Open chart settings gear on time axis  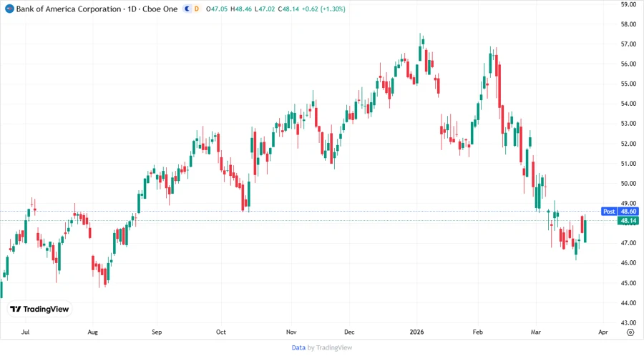click(x=630, y=332)
